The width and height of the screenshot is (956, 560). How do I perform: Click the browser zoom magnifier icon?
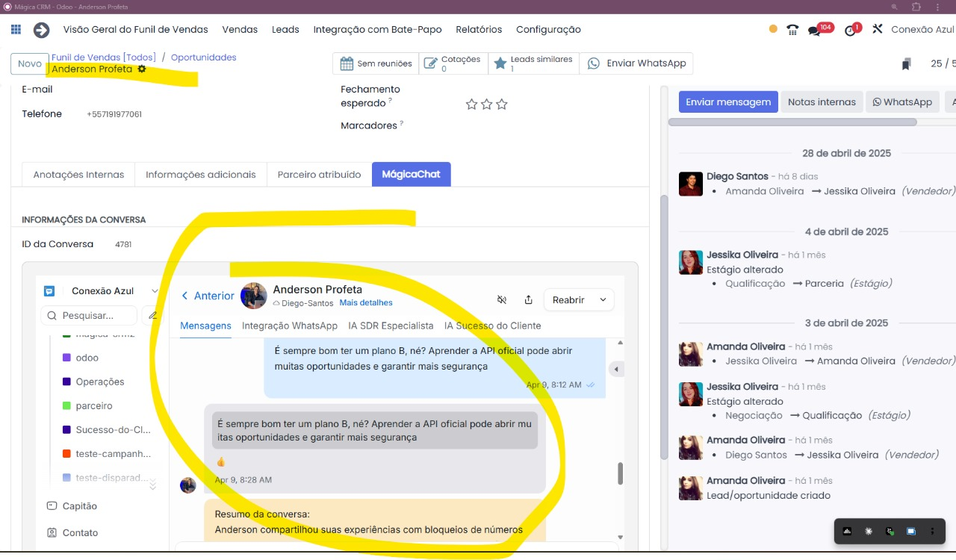click(894, 7)
